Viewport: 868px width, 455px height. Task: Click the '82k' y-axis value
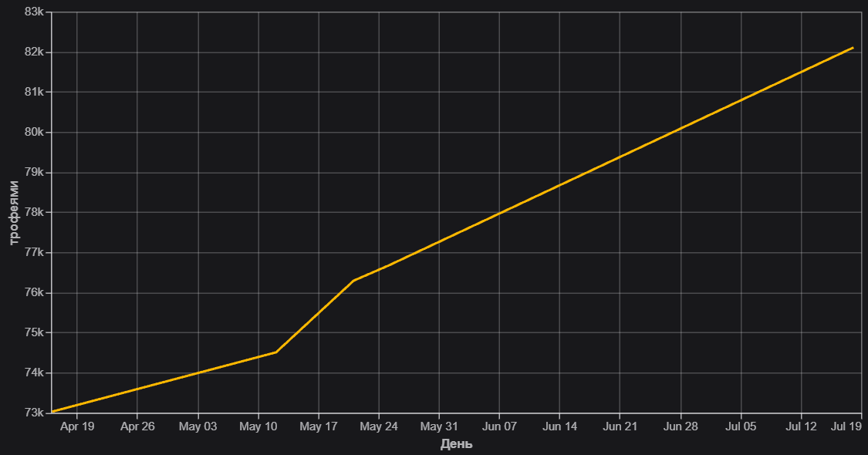click(x=34, y=52)
